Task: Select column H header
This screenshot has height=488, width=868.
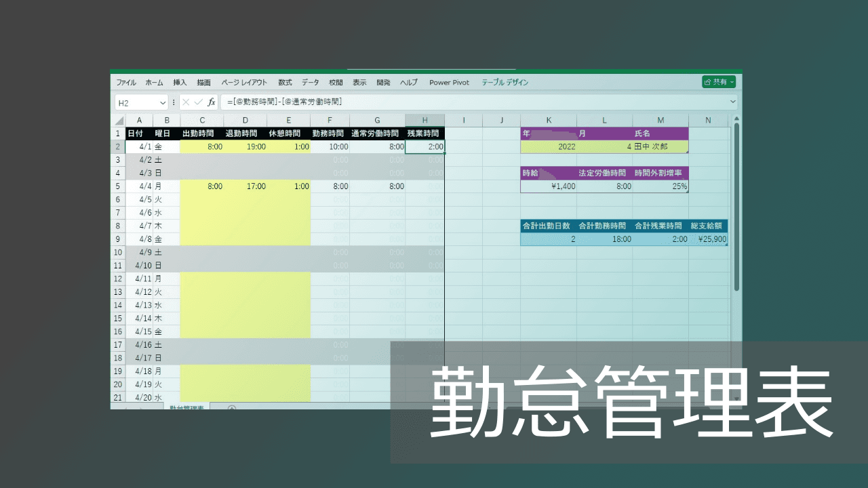Action: coord(425,121)
